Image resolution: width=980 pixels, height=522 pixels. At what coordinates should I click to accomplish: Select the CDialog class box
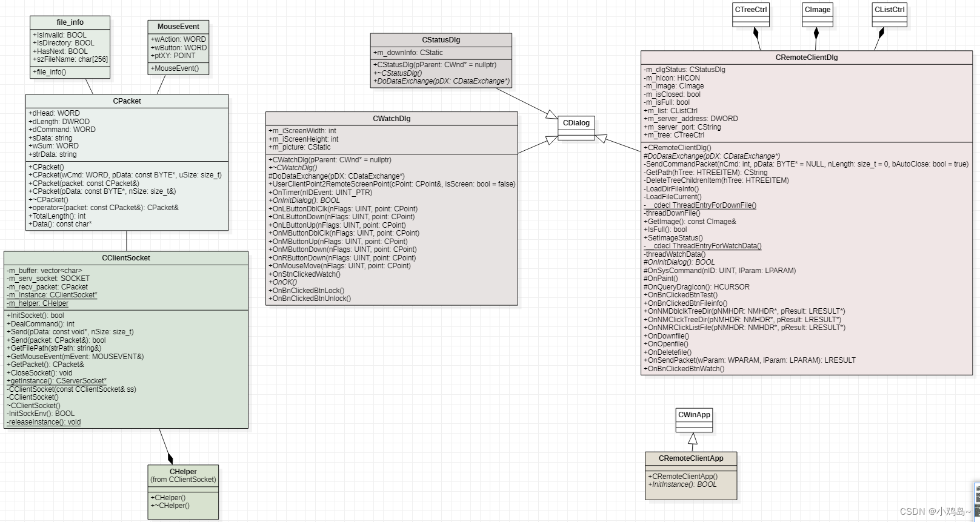pos(576,128)
